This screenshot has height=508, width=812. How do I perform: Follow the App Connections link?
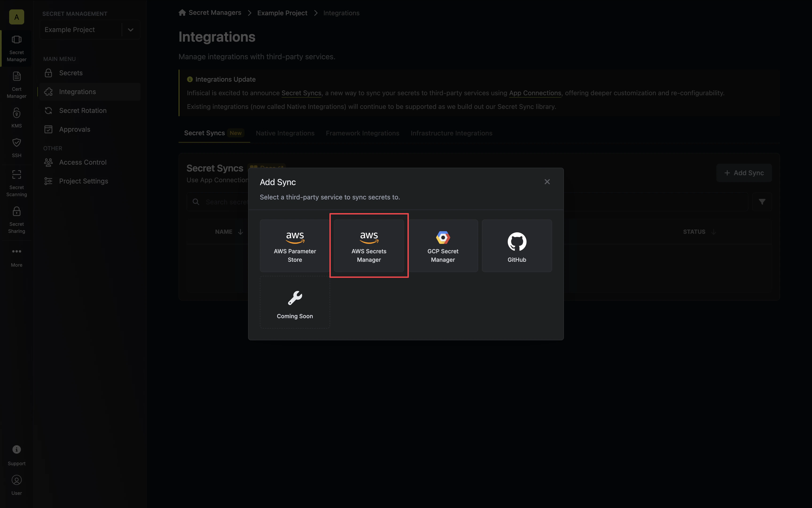pos(535,93)
